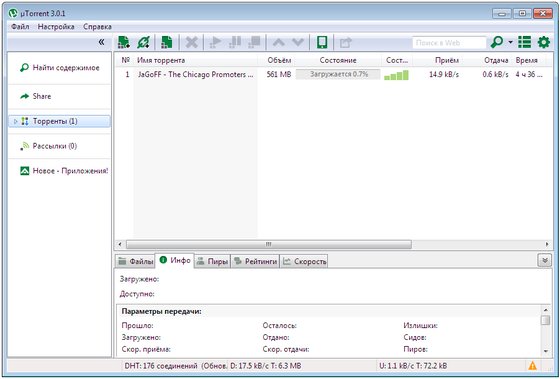560x379 pixels.
Task: Click the search in Web input field
Action: click(449, 43)
